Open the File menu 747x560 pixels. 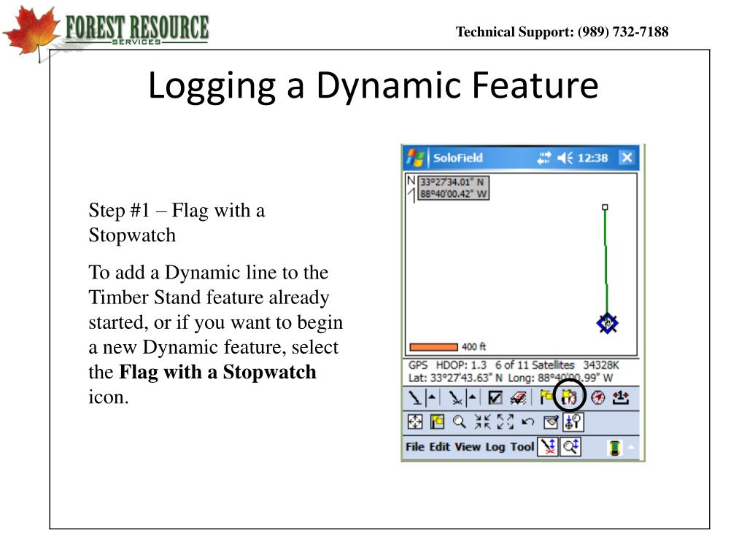point(415,447)
